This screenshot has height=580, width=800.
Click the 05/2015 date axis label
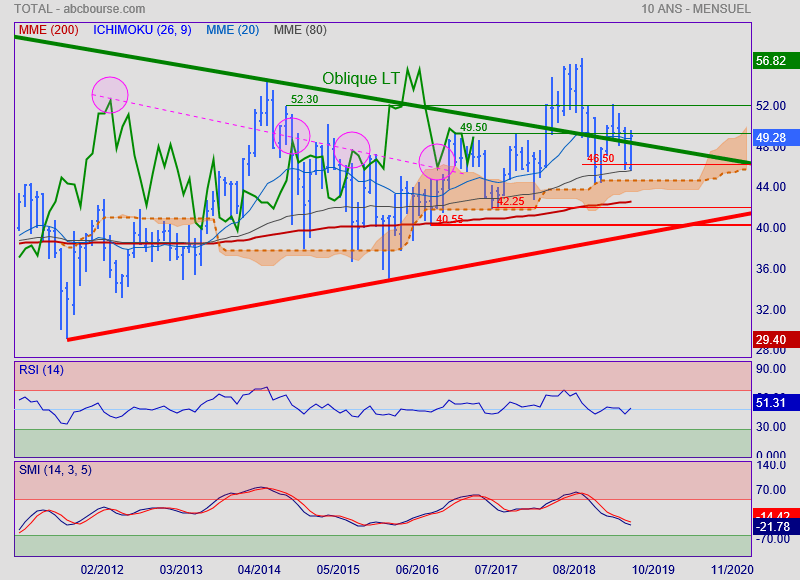[x=338, y=570]
